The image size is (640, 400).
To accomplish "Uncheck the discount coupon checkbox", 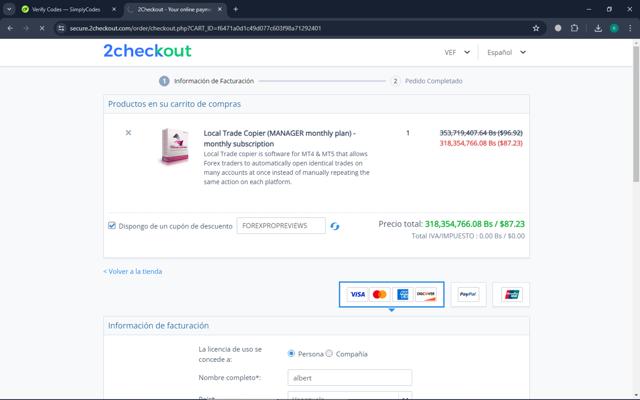I will (x=112, y=226).
